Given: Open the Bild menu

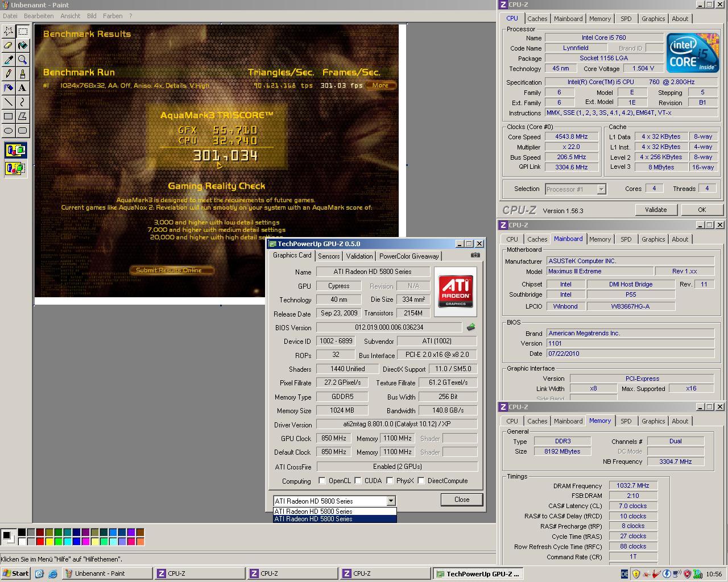Looking at the screenshot, I should tap(92, 16).
